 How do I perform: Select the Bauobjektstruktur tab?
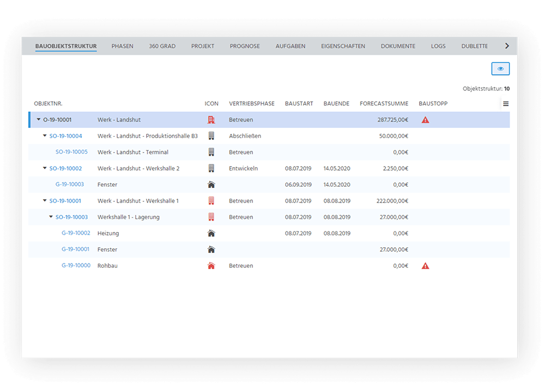tap(66, 46)
